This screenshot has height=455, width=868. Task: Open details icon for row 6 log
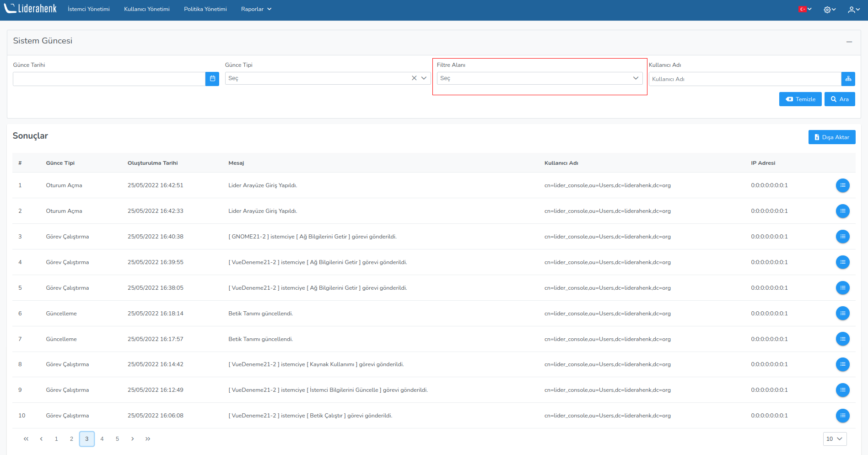click(x=842, y=314)
